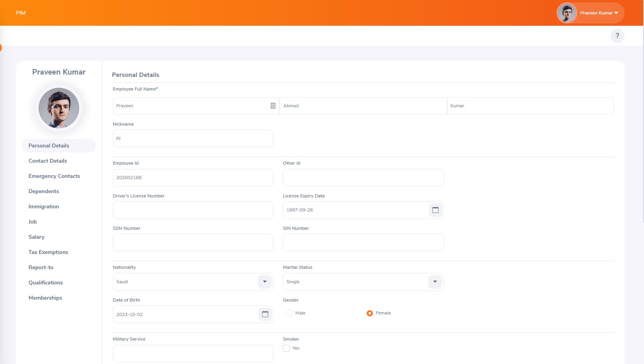
Task: Open the Marital Status dropdown arrow
Action: point(435,281)
